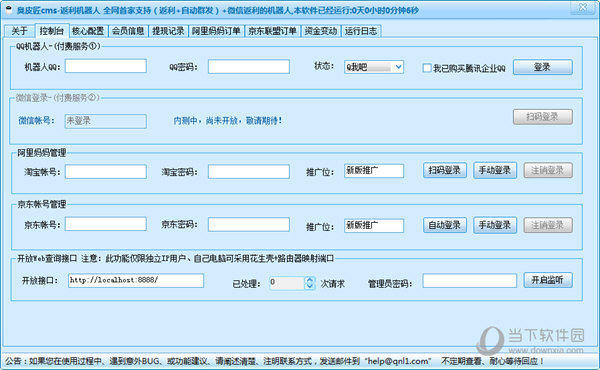600x370 pixels.
Task: Click the 京东帐号 input field
Action: (x=106, y=224)
